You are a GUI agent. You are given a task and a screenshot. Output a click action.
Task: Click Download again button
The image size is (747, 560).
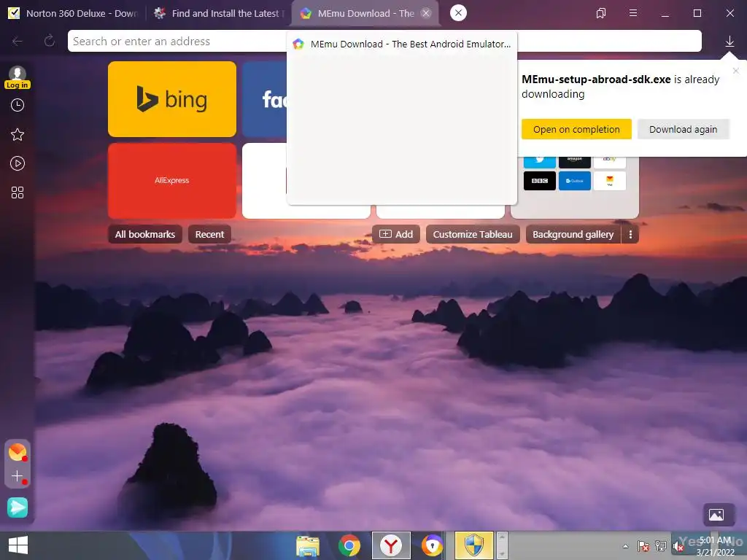(x=683, y=130)
